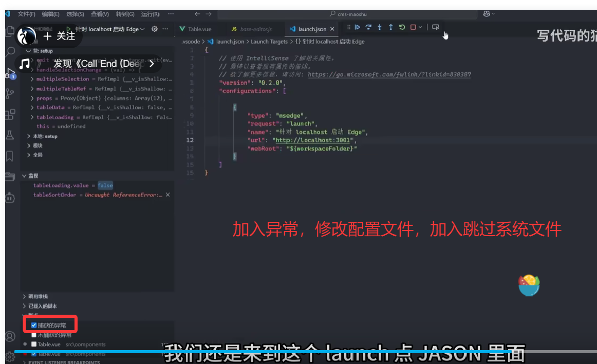This screenshot has height=364, width=597.
Task: Open the dropdown next to the stop button
Action: point(420,27)
